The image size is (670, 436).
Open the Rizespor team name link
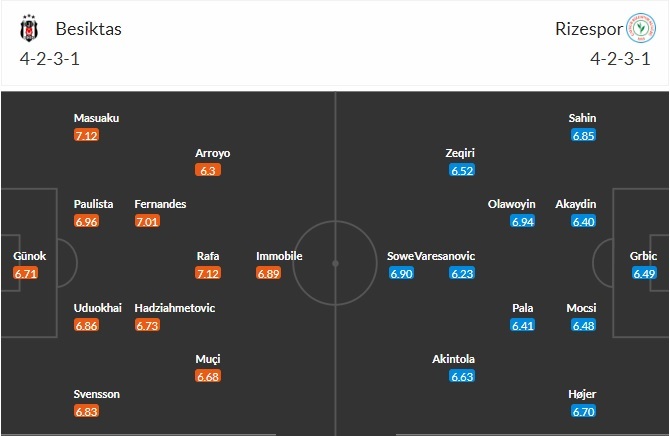tap(585, 29)
